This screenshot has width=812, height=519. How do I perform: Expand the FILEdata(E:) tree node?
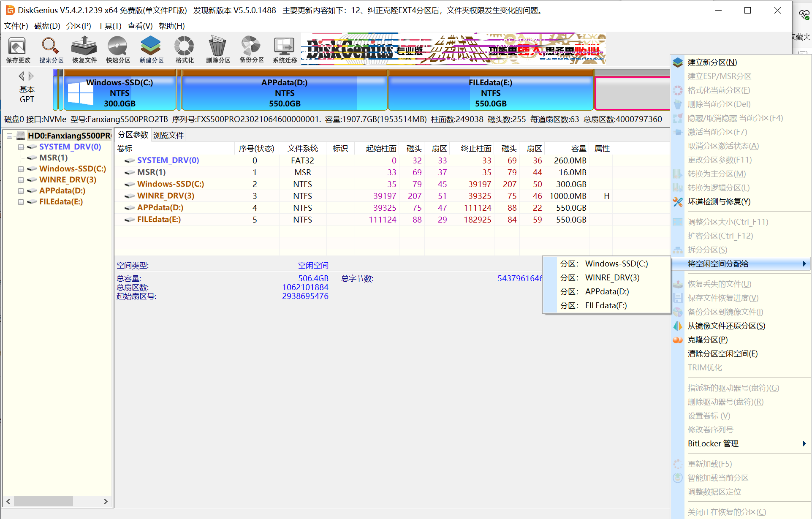pos(21,202)
